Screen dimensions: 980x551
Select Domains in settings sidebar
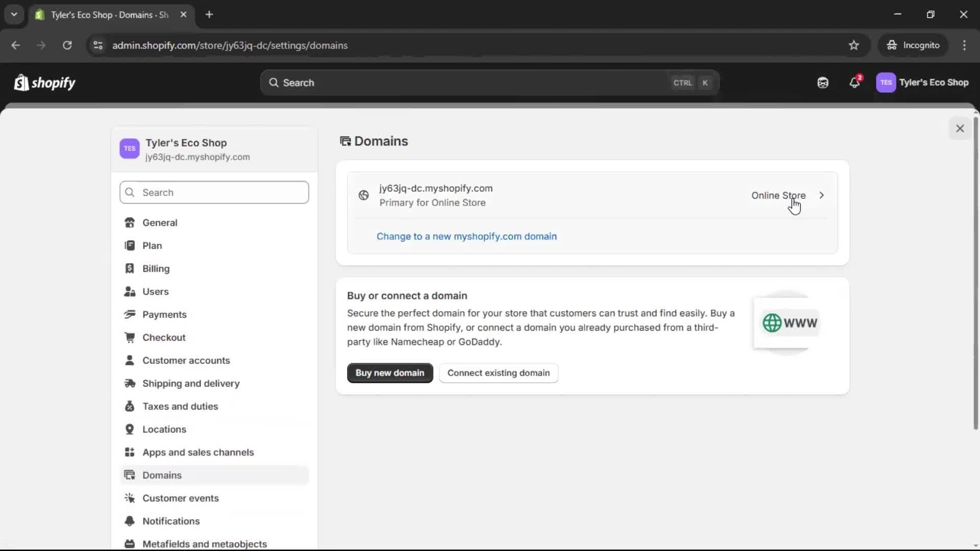tap(161, 475)
